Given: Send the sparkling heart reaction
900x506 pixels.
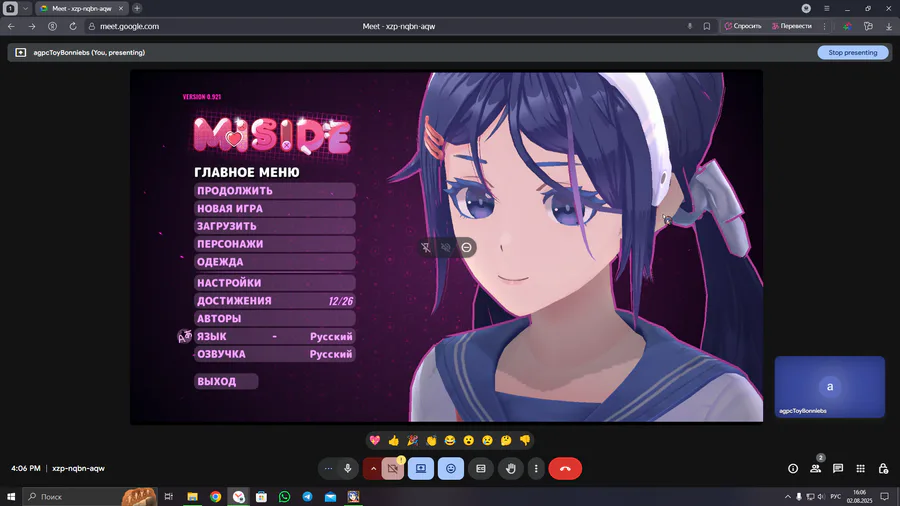Looking at the screenshot, I should click(x=375, y=440).
